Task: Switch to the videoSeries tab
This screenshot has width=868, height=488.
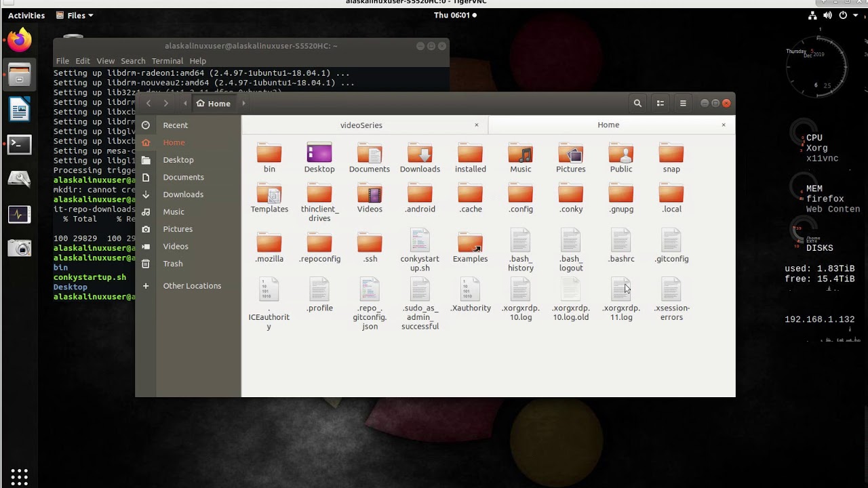Action: click(361, 125)
